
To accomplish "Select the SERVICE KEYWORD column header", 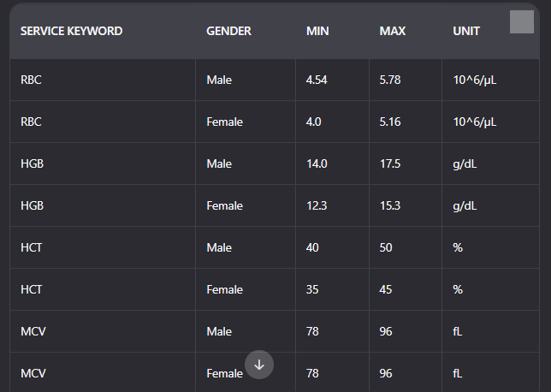I will click(71, 31).
